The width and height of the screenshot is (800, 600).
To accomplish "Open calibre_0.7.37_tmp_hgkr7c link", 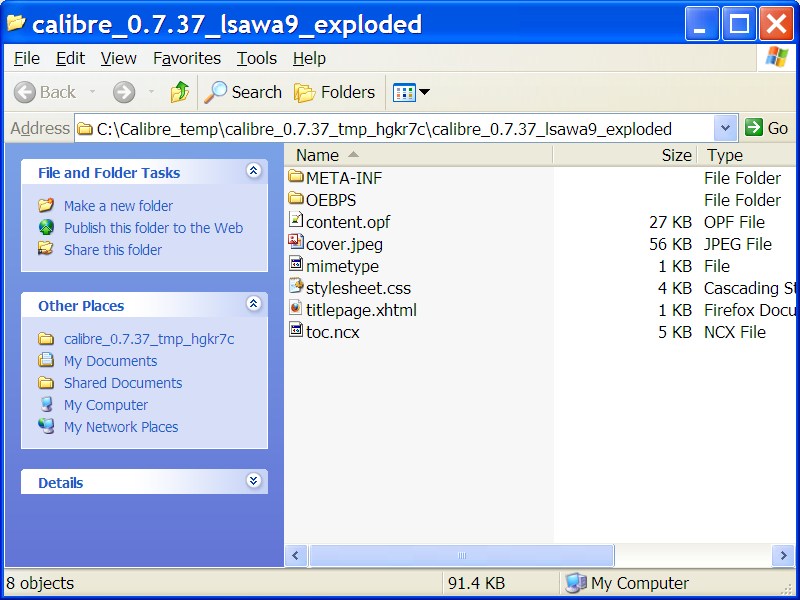I will (x=149, y=339).
